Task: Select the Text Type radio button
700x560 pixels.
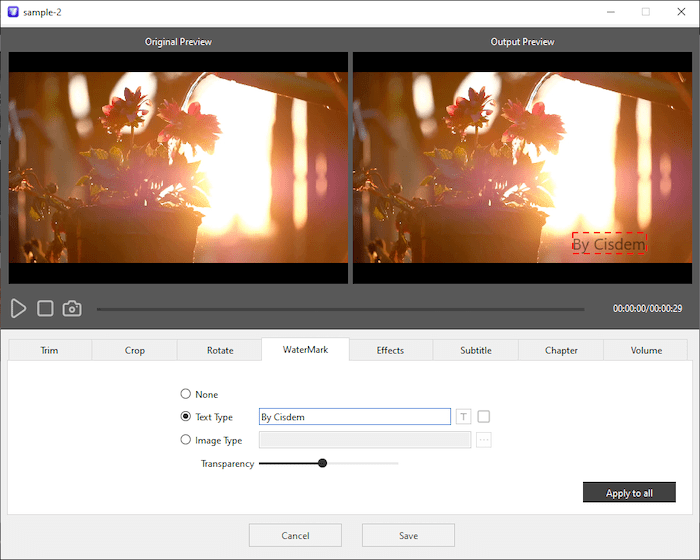Action: [185, 417]
